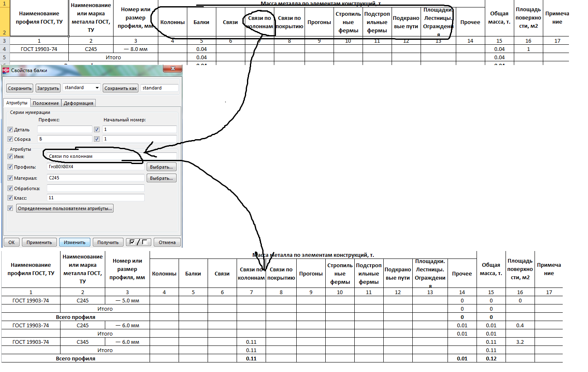Switch to the Положение tab
This screenshot has width=588, height=372.
(x=46, y=103)
